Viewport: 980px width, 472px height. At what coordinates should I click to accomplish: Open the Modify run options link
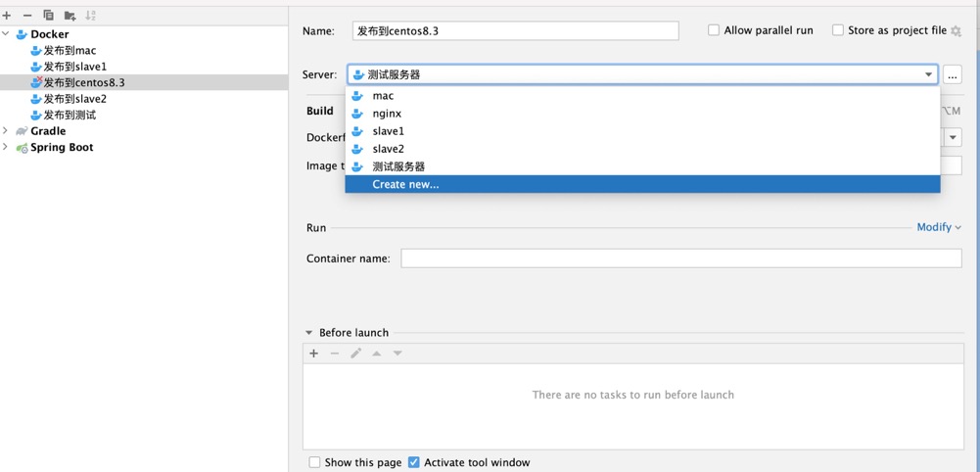tap(938, 227)
